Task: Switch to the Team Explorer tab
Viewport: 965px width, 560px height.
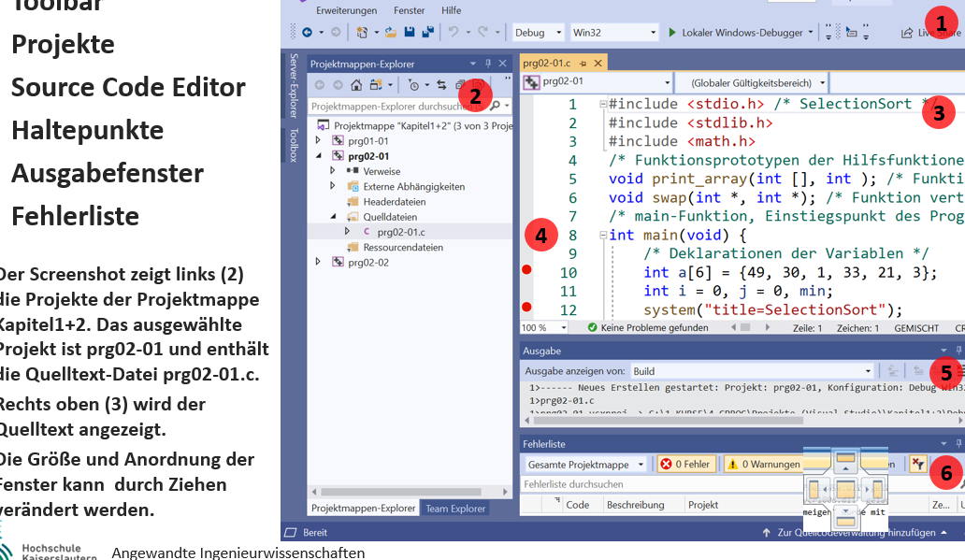Action: (x=455, y=509)
